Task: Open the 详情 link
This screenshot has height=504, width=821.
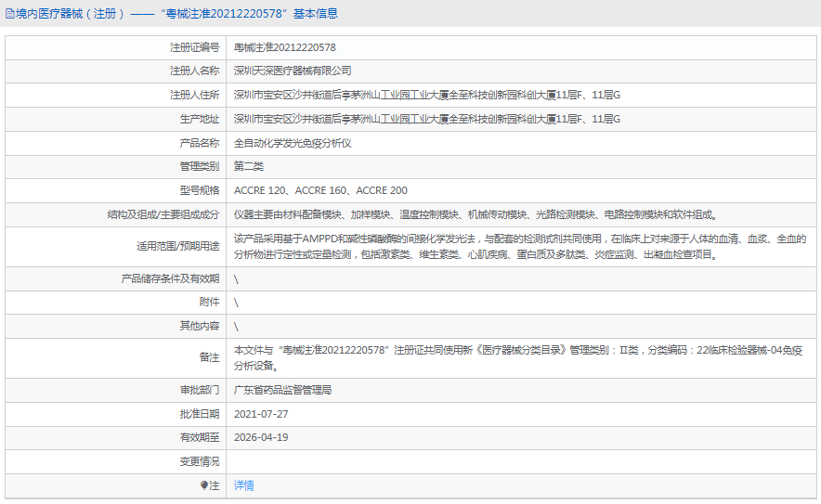Action: click(x=244, y=485)
